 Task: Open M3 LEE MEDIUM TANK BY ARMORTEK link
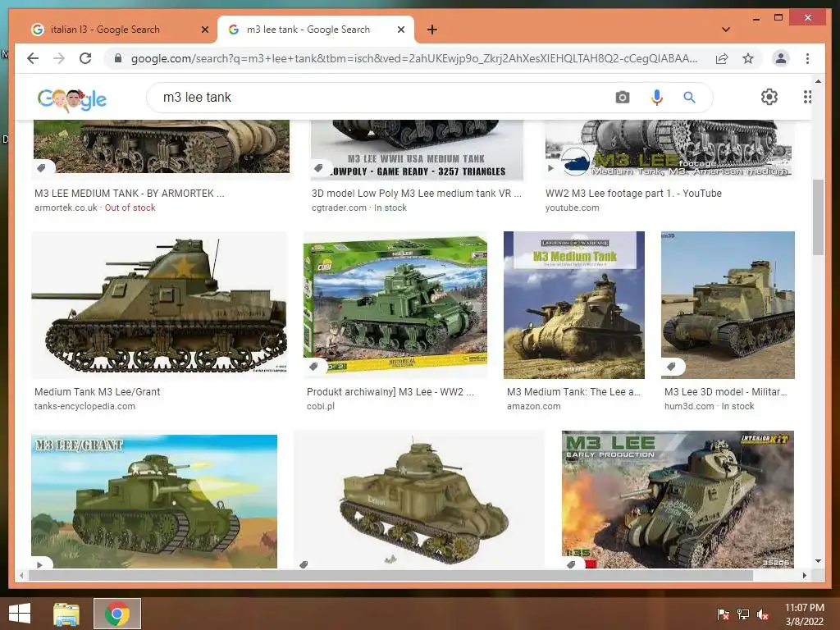point(129,194)
